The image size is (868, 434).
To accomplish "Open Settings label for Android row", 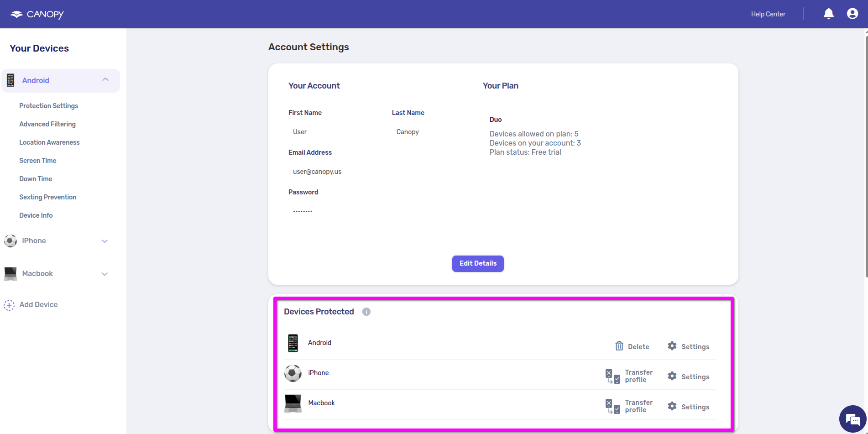I will 695,347.
